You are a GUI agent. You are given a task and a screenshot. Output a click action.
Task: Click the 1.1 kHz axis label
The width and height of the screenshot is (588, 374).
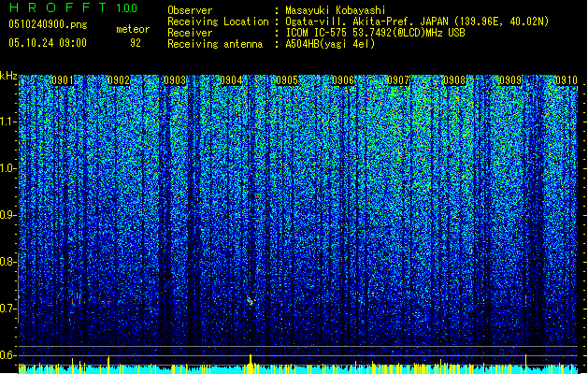(7, 122)
